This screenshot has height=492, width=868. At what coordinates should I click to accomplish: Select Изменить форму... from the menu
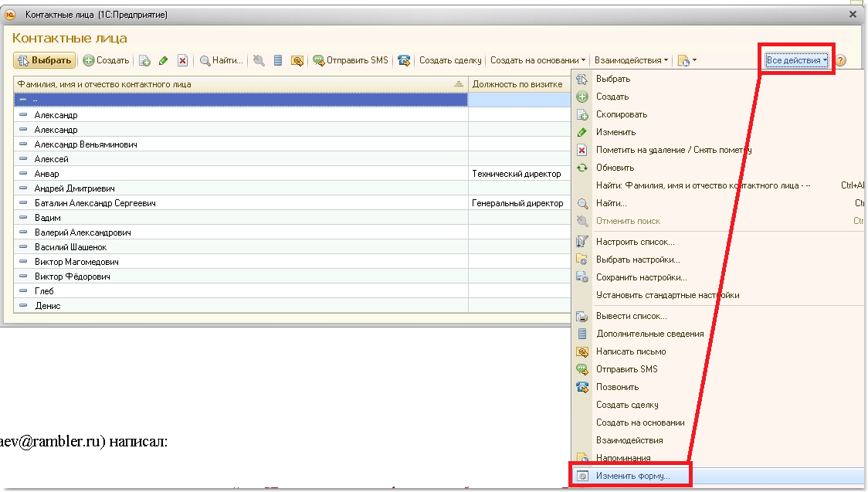pos(632,476)
